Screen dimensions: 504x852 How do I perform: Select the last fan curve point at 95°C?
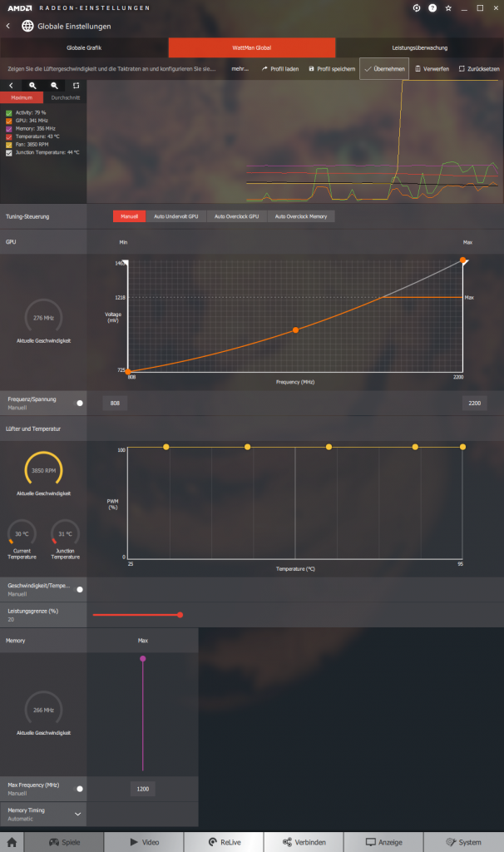462,447
